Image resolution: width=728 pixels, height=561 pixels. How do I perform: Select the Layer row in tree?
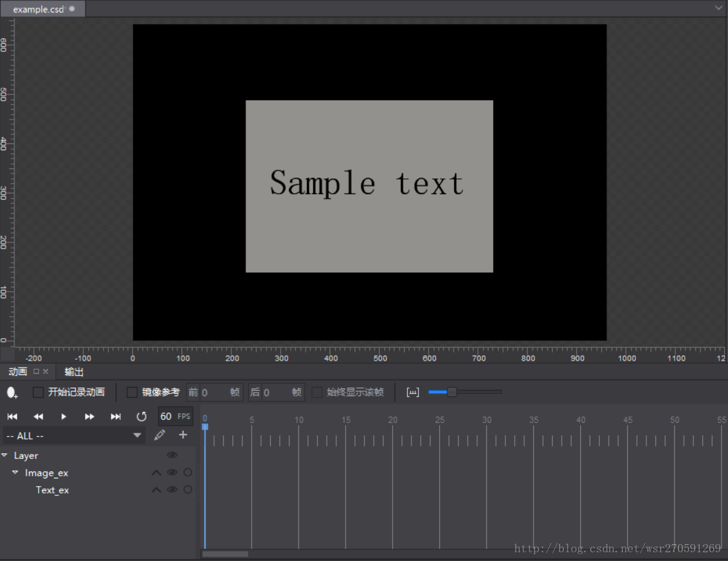[x=98, y=456]
